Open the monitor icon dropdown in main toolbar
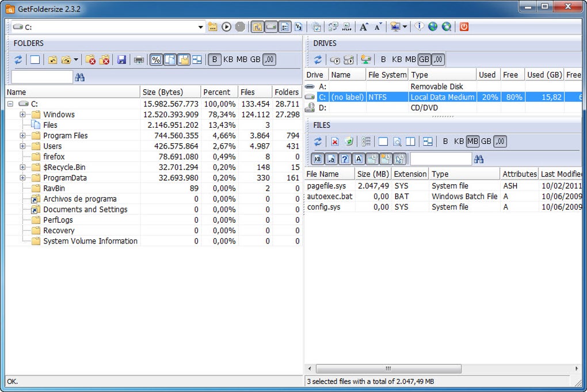Viewport: 587px width, 392px height. (405, 27)
